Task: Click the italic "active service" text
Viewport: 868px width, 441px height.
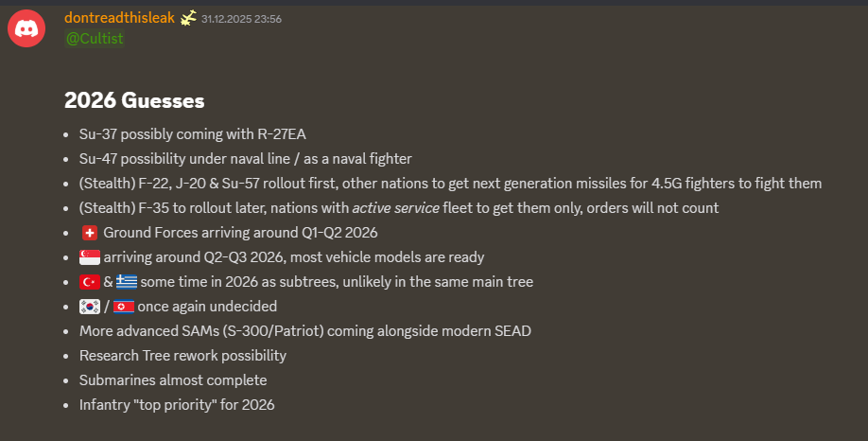Action: (396, 208)
